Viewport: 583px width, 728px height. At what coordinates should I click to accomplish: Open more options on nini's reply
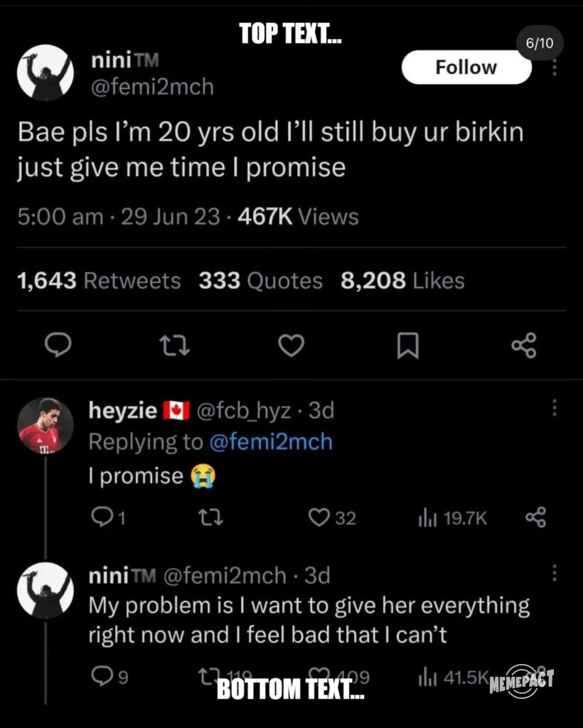click(555, 573)
